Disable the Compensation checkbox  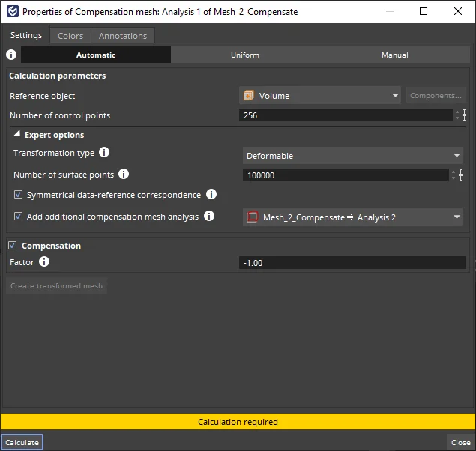(13, 246)
